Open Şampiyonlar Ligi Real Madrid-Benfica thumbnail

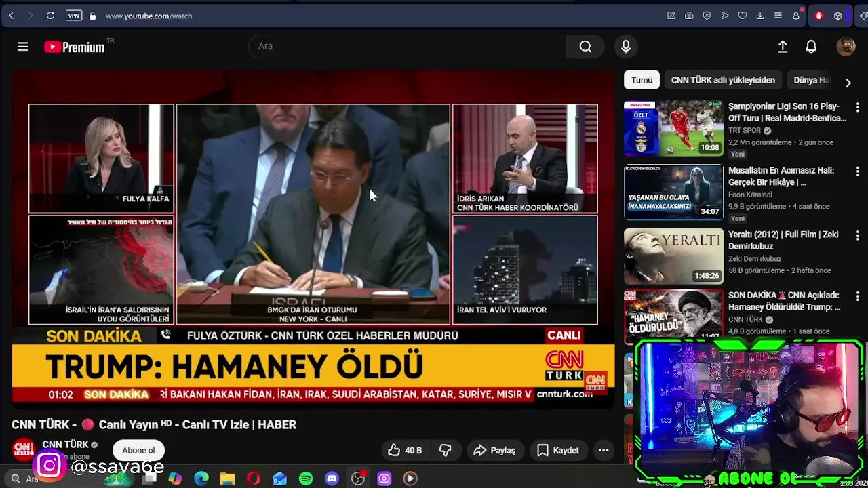pos(673,128)
